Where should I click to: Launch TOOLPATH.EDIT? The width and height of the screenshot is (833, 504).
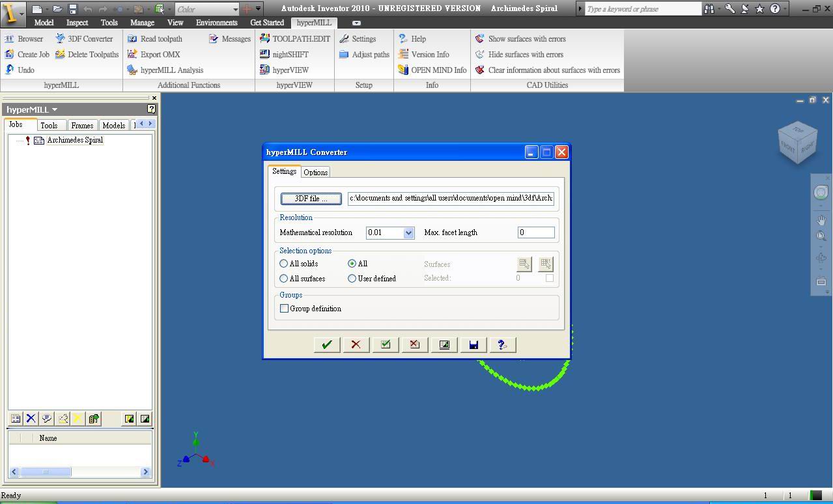pos(295,39)
